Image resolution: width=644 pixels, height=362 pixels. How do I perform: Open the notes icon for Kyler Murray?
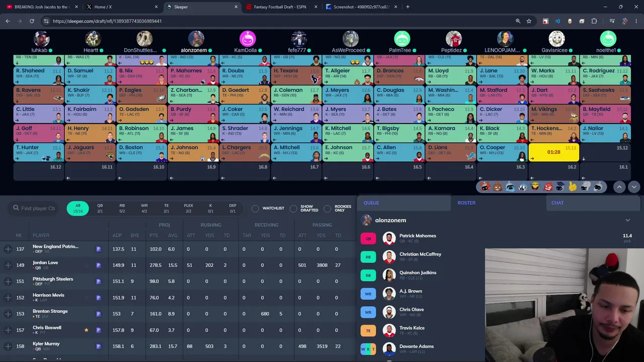[99, 346]
